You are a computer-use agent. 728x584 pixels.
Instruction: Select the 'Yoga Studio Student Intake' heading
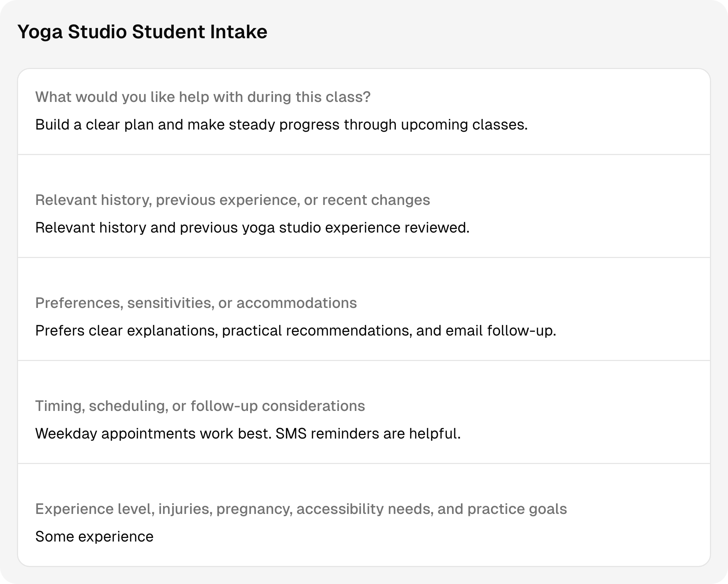tap(142, 32)
